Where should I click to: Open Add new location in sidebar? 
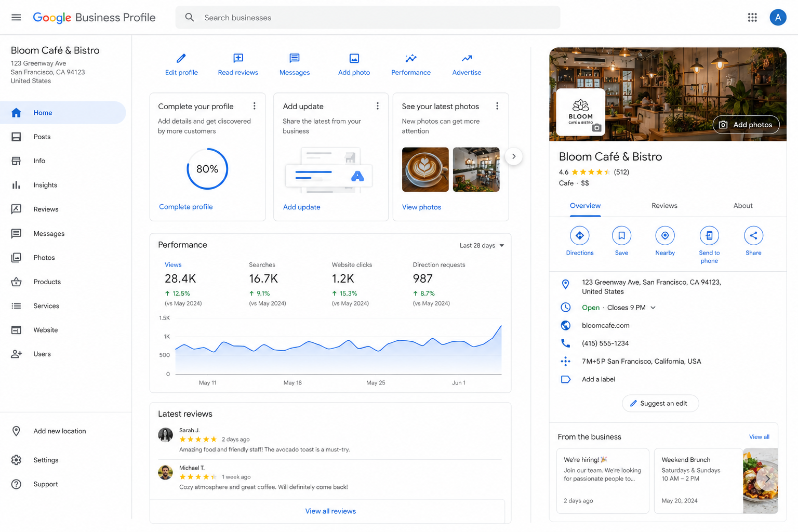click(x=60, y=431)
